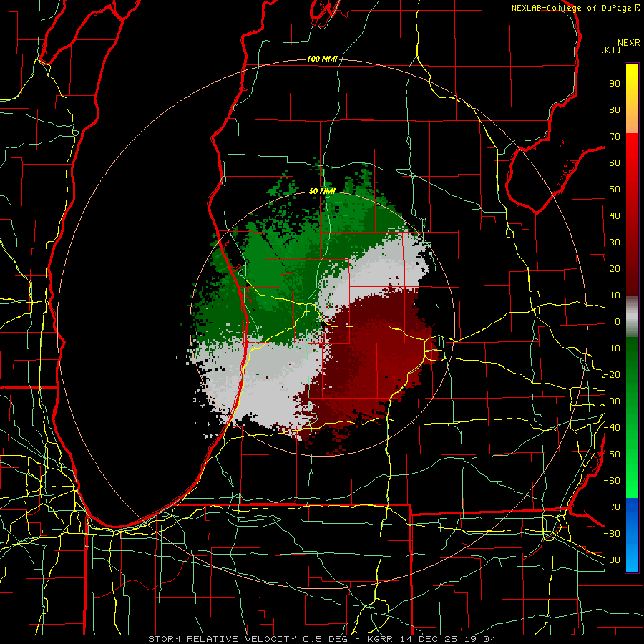644x644 pixels.
Task: Click the 30 value on the velocity scale
Action: [x=615, y=243]
